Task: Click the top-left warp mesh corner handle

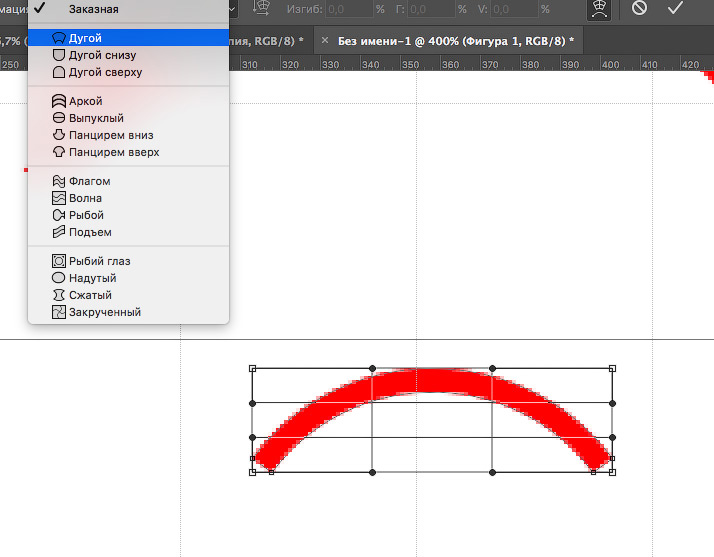Action: (253, 368)
